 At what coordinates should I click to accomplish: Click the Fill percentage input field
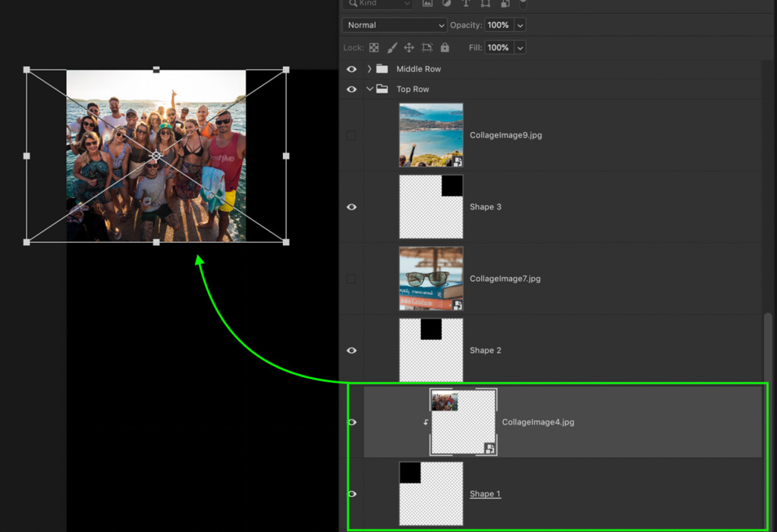click(498, 48)
